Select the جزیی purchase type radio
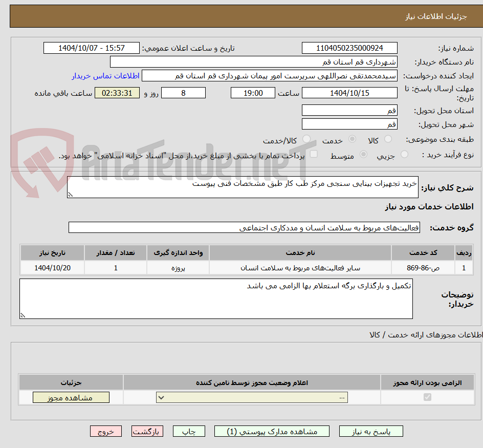This screenshot has width=483, height=448. pos(404,154)
